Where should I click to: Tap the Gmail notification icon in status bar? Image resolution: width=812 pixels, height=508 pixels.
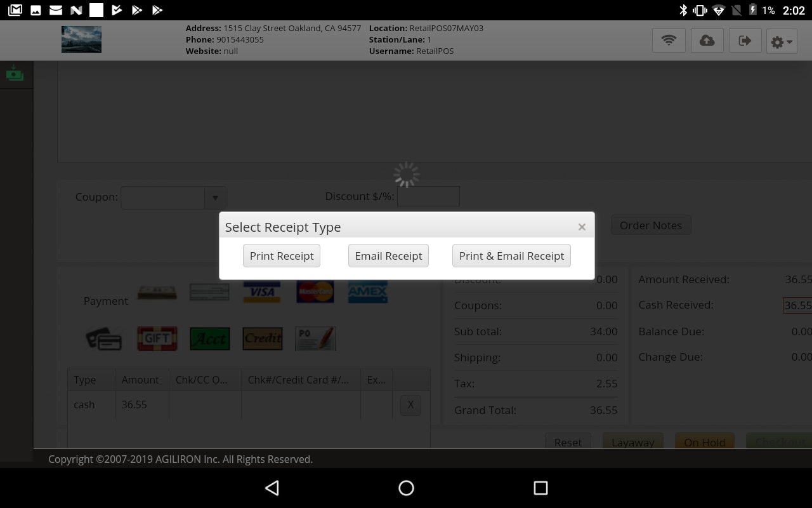(15, 10)
